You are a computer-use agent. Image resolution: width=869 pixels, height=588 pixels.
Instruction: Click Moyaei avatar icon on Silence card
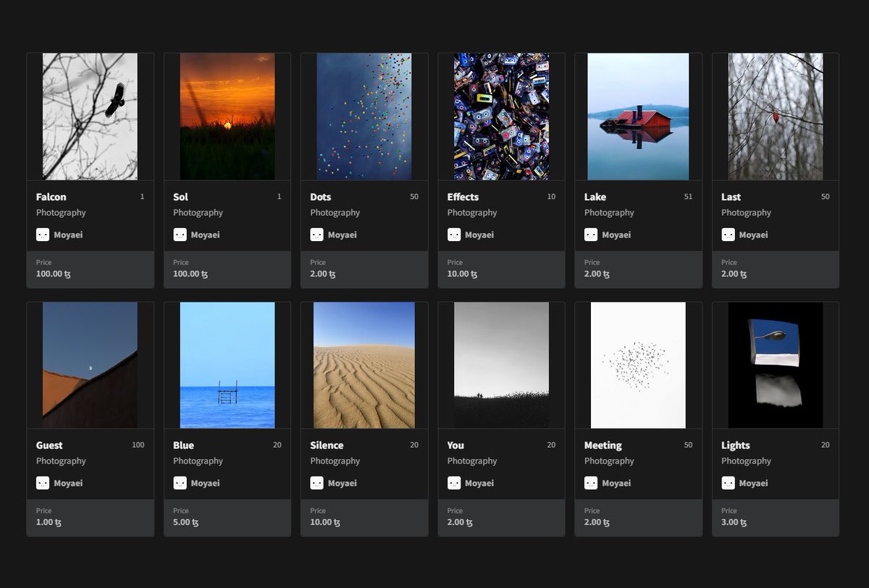click(316, 483)
